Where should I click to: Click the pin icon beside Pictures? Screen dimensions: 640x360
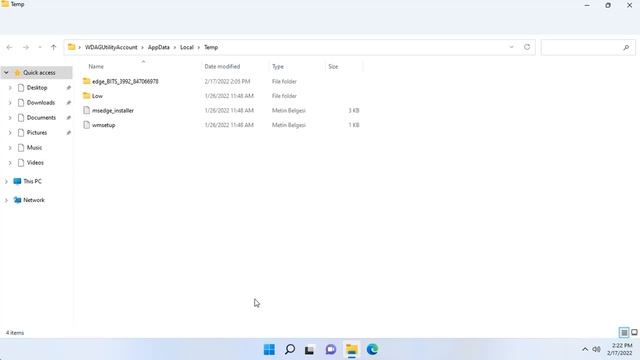coord(69,133)
